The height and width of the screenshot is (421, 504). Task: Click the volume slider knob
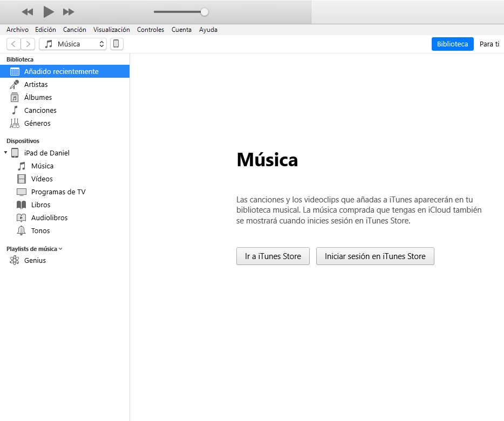[x=205, y=12]
